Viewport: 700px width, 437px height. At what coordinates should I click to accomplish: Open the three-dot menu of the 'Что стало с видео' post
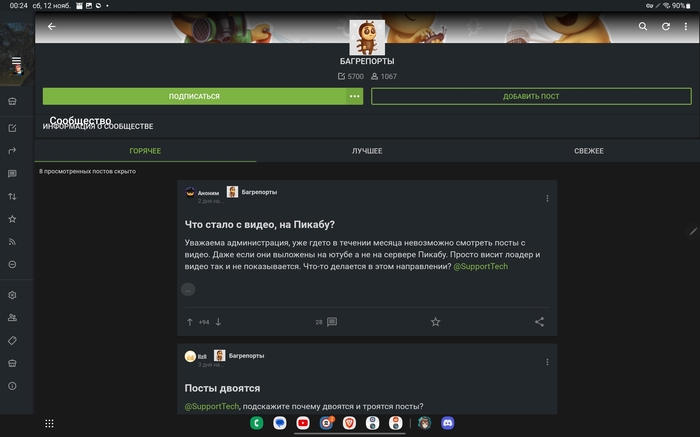547,198
